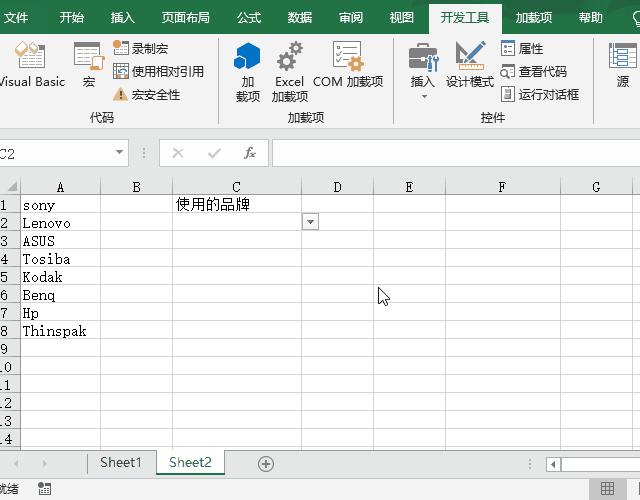The image size is (640, 500).
Task: Switch to the Insert (插入) ribbon tab
Action: (122, 18)
